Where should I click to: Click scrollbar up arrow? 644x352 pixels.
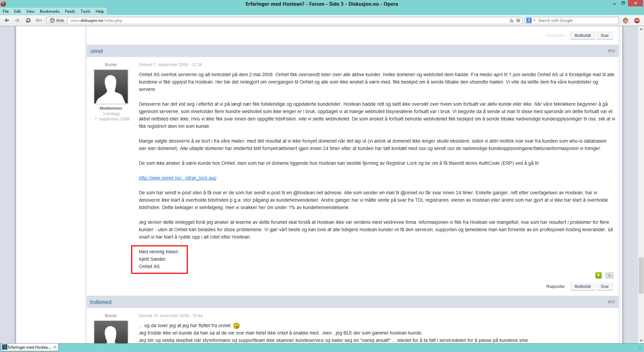(641, 30)
